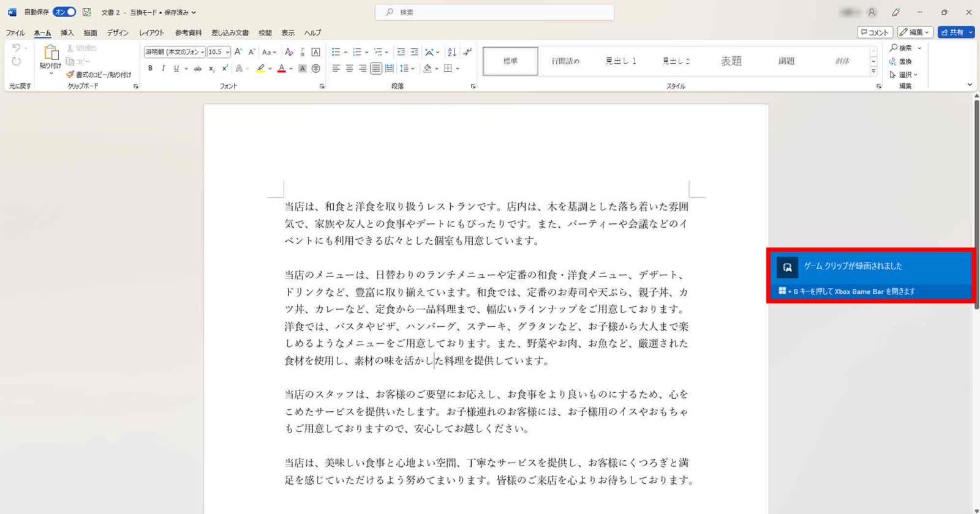Image resolution: width=980 pixels, height=514 pixels.
Task: Apply subscript formatting
Action: [211, 69]
